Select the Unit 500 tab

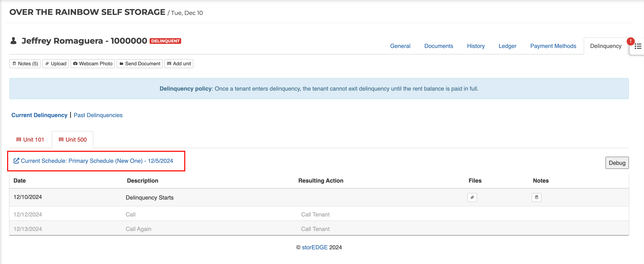pos(73,140)
